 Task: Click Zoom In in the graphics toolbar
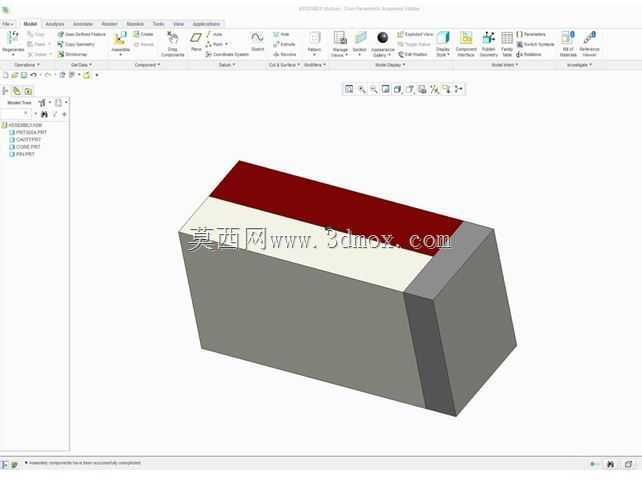362,89
